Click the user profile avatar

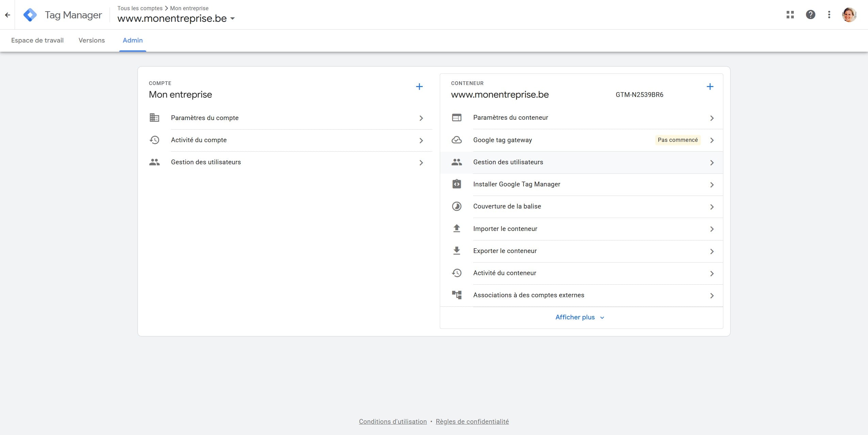[x=849, y=15]
